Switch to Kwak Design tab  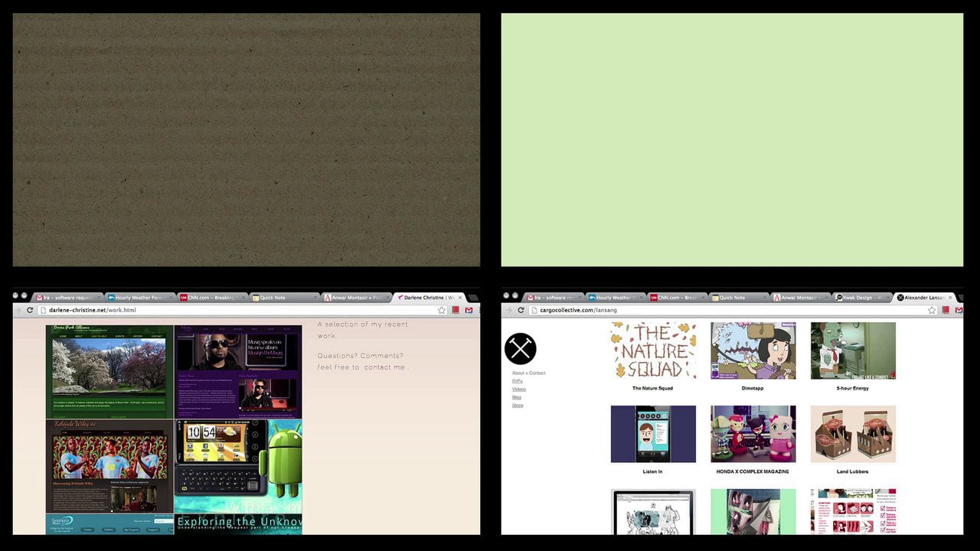(x=861, y=298)
